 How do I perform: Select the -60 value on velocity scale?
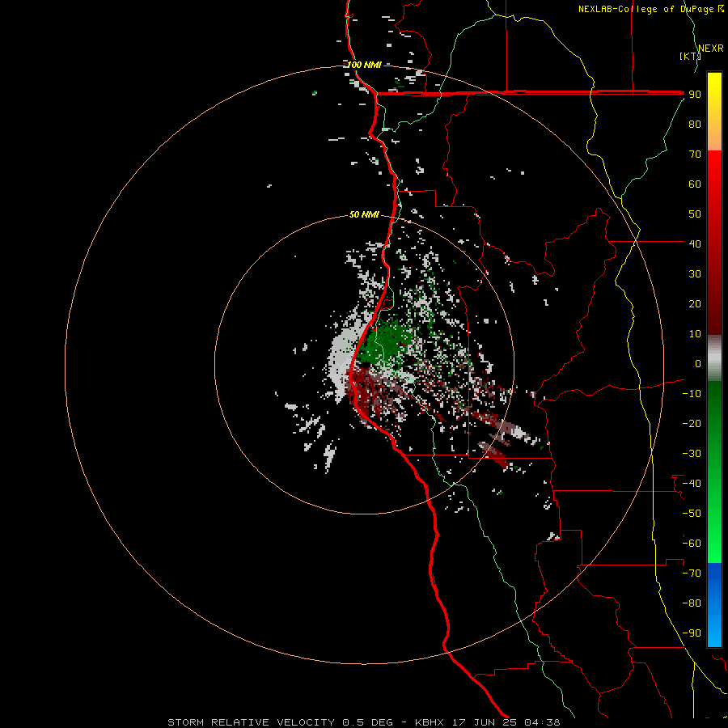click(692, 544)
